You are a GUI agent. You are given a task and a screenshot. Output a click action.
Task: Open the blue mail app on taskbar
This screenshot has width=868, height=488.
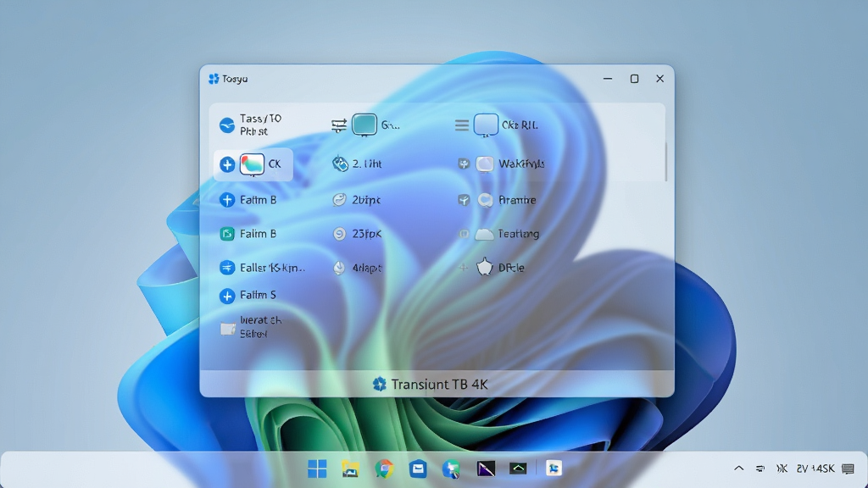coord(418,469)
